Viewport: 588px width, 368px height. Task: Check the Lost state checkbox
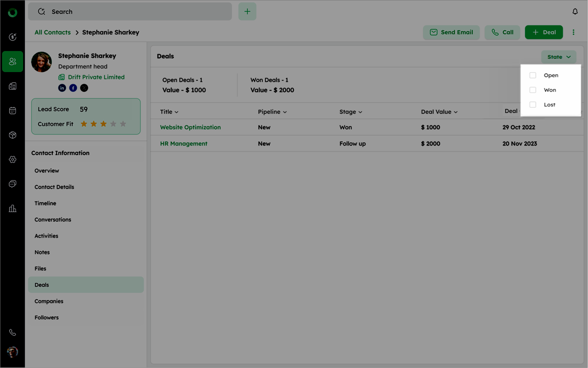tap(532, 105)
